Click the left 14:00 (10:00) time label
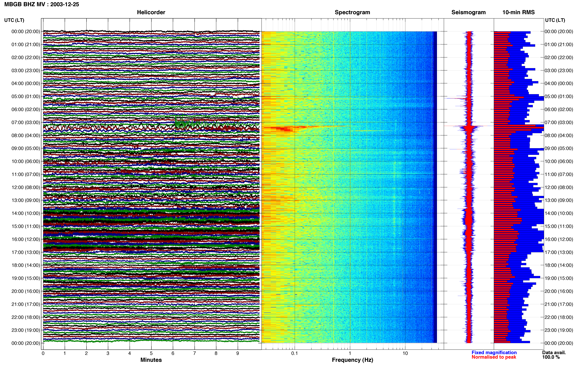This screenshot has width=588, height=368. (x=26, y=213)
